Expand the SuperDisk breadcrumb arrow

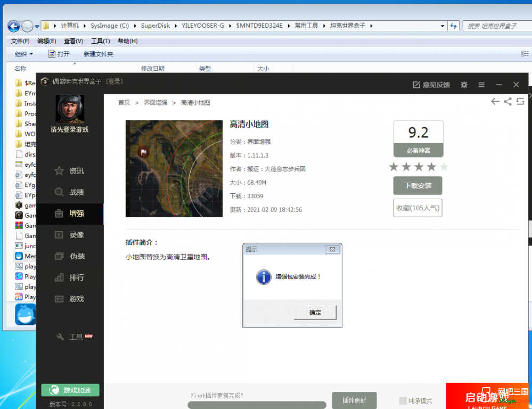coord(176,26)
